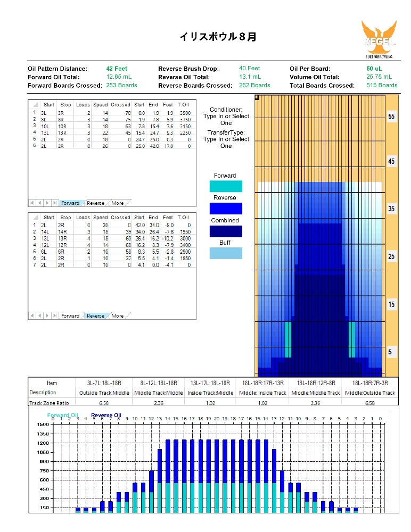Click the light blue Buff color swatch
The image size is (411, 532).
[226, 253]
